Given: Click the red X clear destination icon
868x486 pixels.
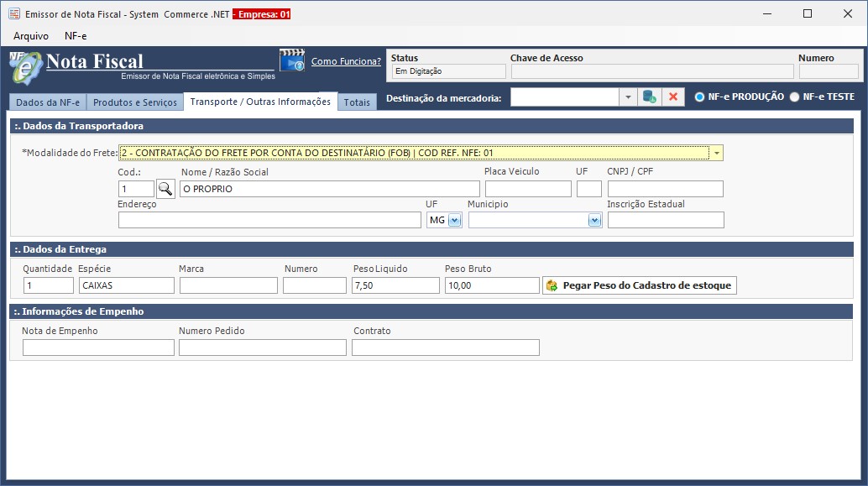Looking at the screenshot, I should click(673, 97).
